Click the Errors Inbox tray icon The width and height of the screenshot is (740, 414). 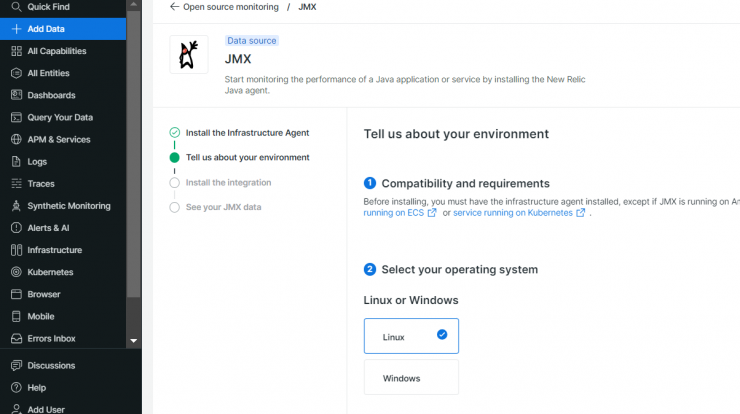click(x=16, y=338)
